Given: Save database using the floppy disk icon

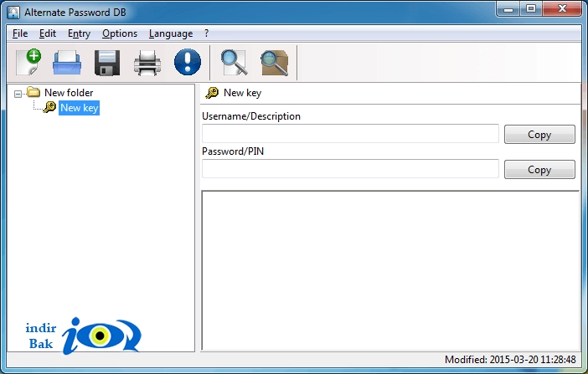Looking at the screenshot, I should click(x=107, y=63).
